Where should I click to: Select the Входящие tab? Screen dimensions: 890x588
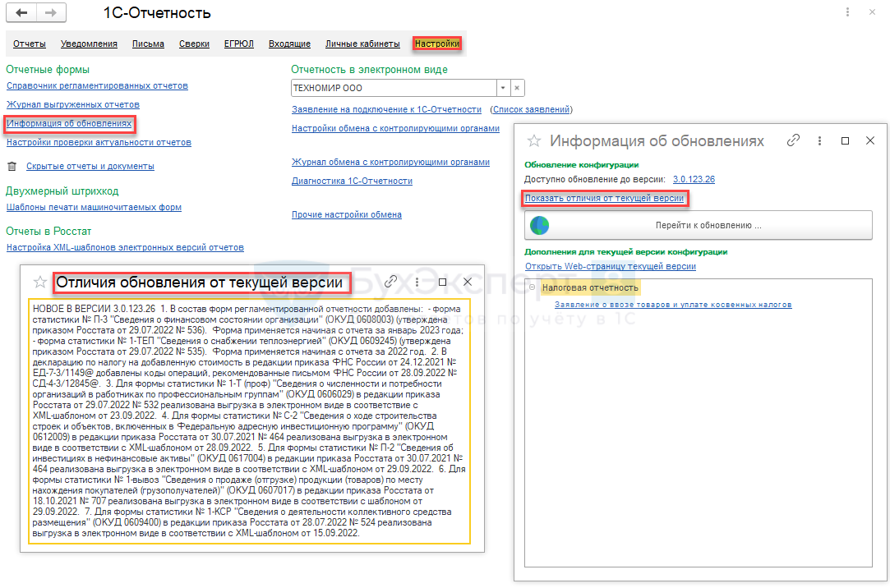point(289,44)
